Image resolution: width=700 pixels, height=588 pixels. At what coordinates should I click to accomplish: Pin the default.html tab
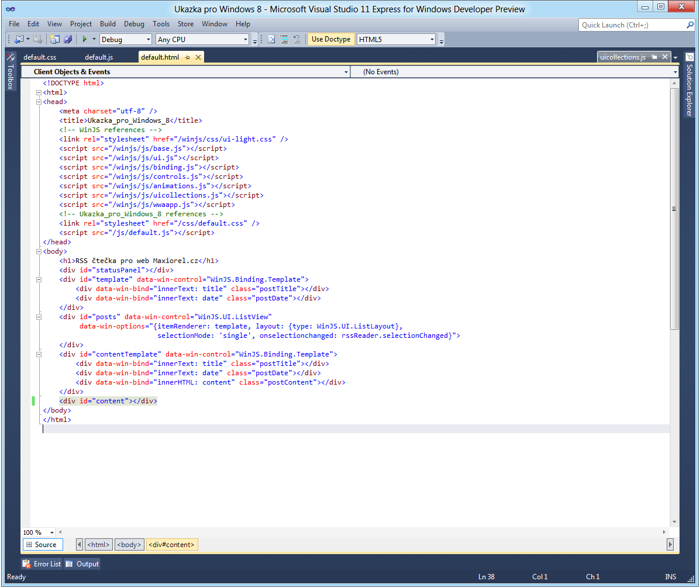click(x=188, y=57)
